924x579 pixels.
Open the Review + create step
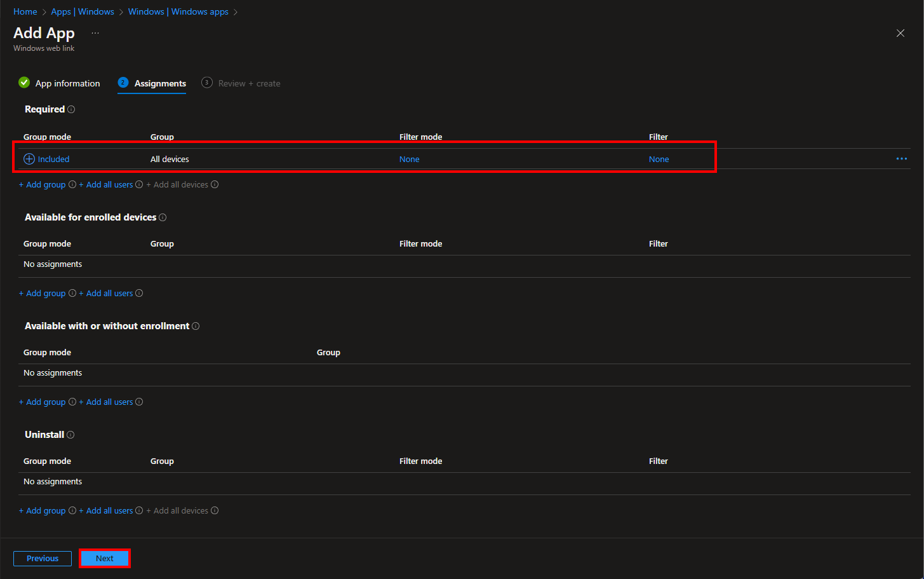pos(241,83)
